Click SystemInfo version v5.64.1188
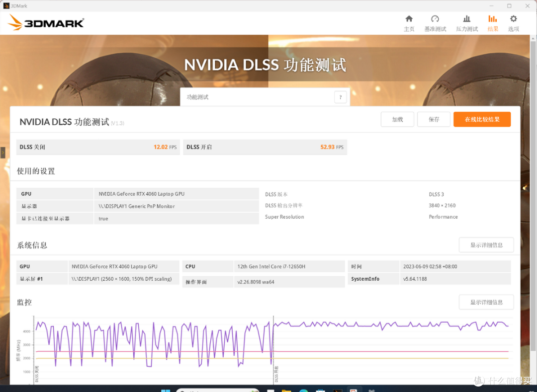Screen dimensions: 537x392 pyautogui.click(x=415, y=279)
